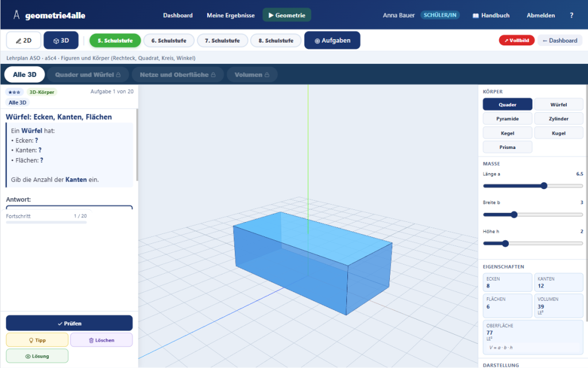Choose the Kegel body

point(508,133)
